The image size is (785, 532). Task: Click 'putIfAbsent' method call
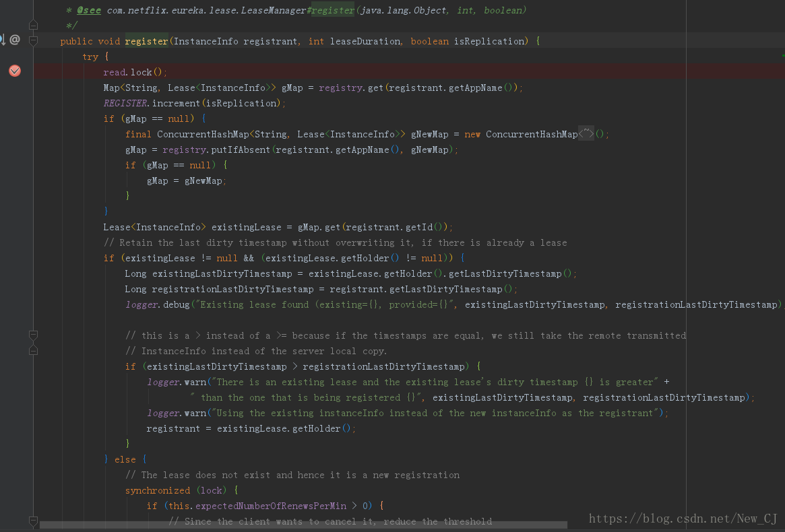(241, 149)
